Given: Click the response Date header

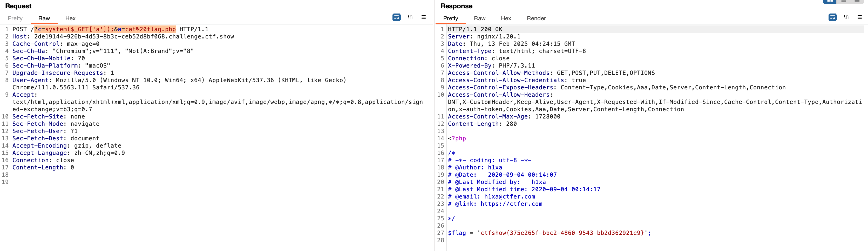Looking at the screenshot, I should click(511, 44).
